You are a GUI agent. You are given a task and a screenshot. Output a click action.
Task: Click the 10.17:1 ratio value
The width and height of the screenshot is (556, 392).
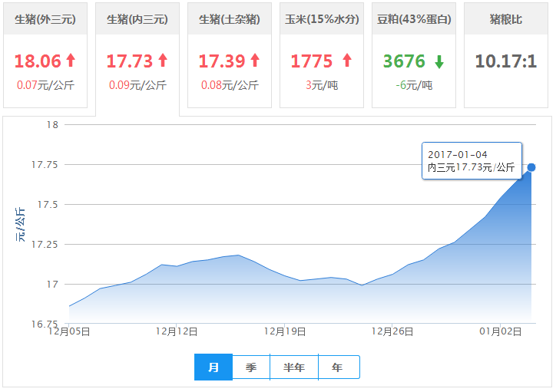506,61
